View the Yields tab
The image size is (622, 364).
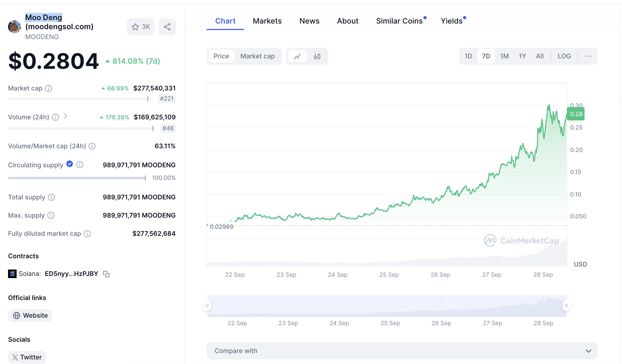(452, 21)
